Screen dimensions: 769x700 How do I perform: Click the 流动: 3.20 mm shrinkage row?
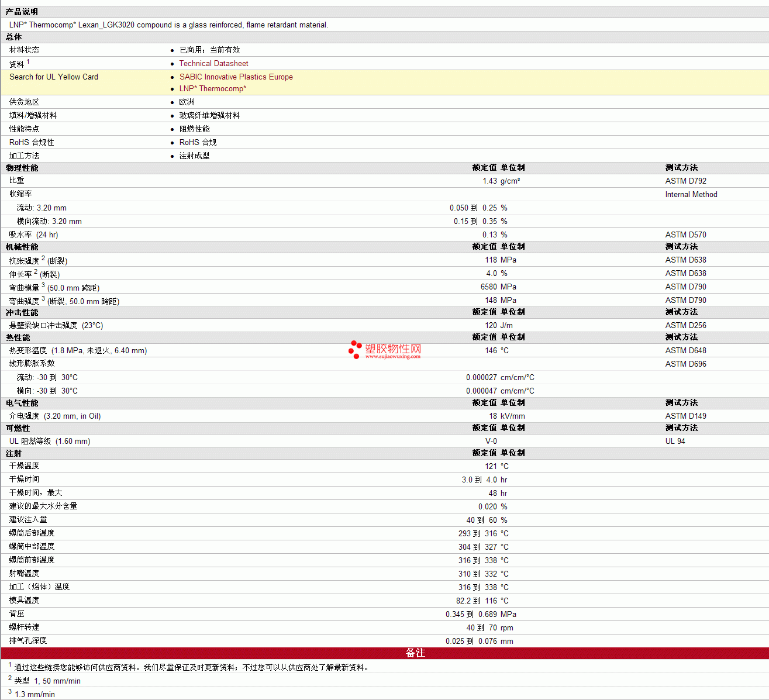click(x=384, y=208)
